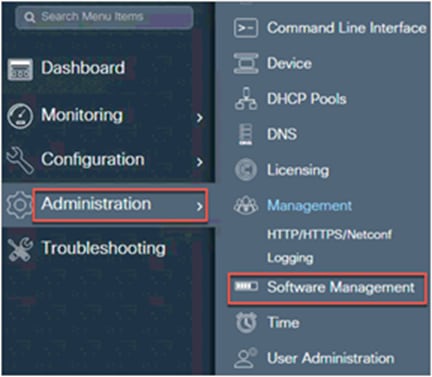The height and width of the screenshot is (377, 432).
Task: Open the DNS settings entry
Action: [282, 134]
